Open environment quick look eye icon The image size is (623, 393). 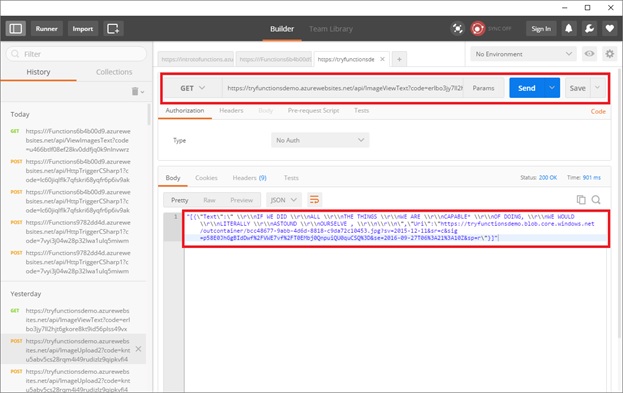589,54
